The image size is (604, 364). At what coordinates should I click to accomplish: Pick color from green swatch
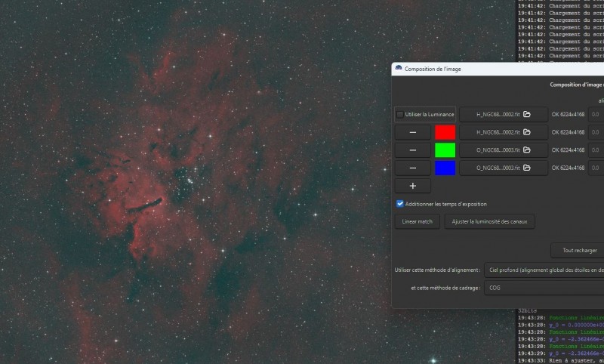[x=445, y=150]
